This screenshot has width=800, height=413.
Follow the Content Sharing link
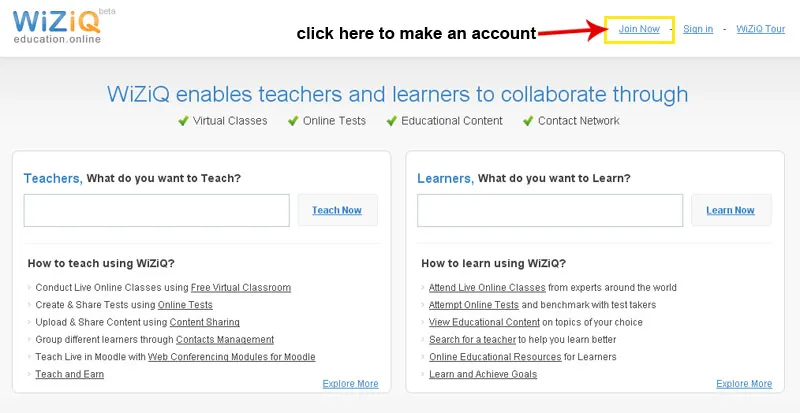pyautogui.click(x=204, y=322)
